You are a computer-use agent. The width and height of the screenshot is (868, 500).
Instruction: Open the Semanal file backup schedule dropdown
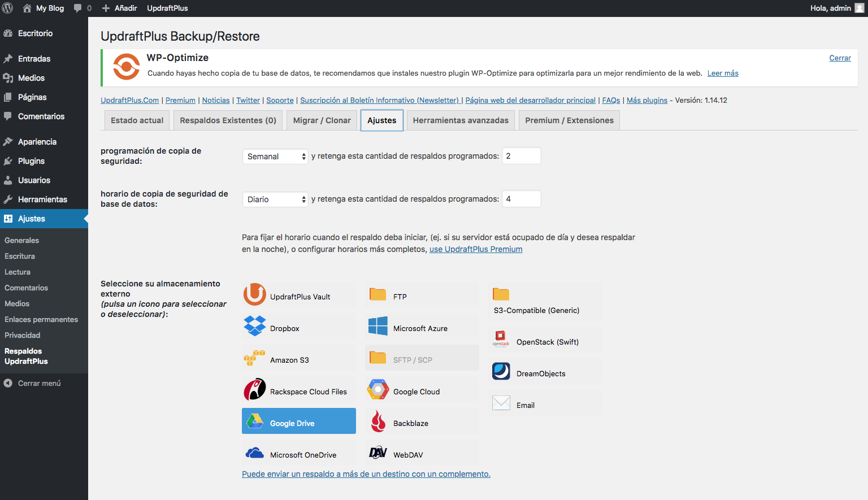275,156
